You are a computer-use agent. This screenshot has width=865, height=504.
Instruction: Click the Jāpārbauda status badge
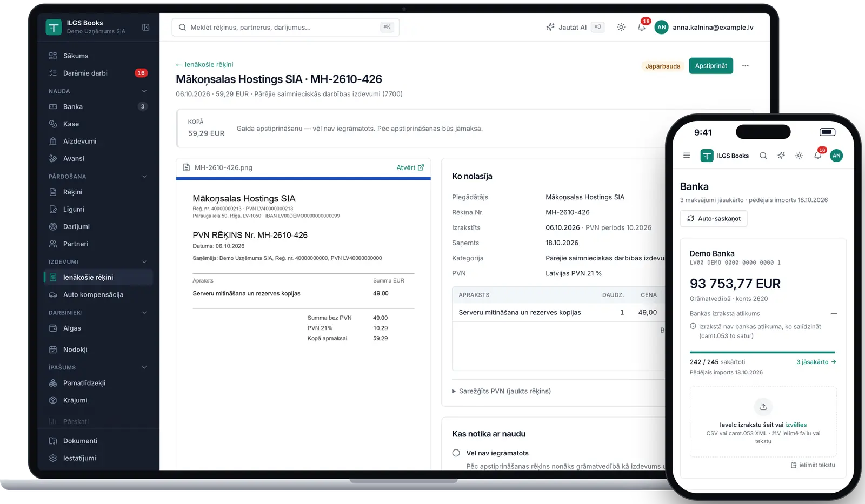pos(663,66)
